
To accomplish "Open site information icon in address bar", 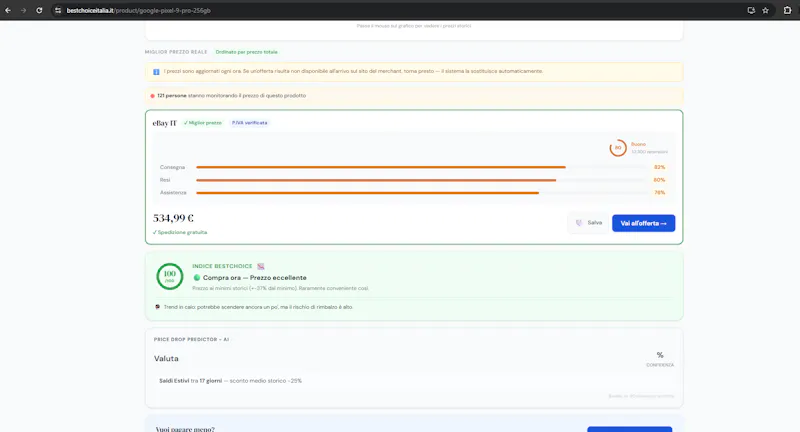I will click(58, 10).
